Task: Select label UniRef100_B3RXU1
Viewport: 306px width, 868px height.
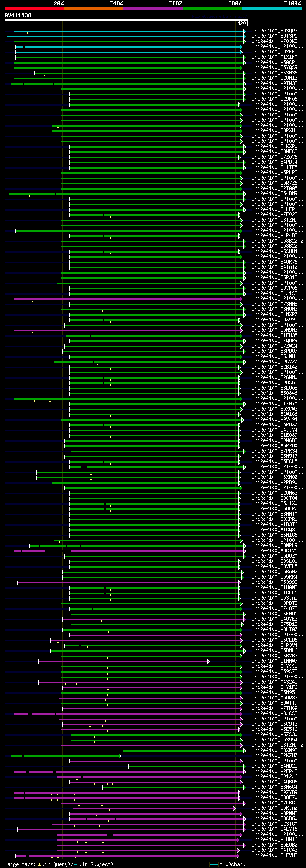Action: [274, 130]
